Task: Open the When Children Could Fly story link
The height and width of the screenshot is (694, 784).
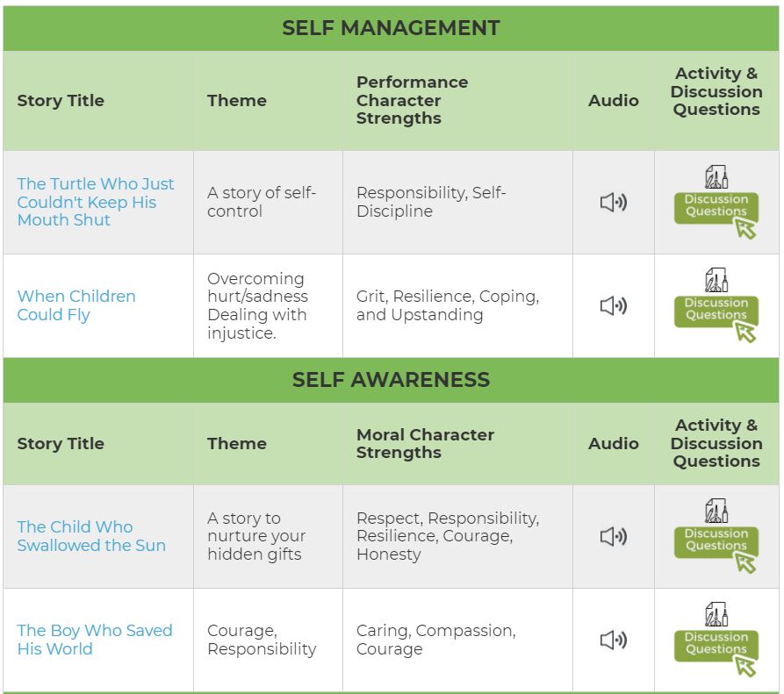Action: tap(76, 305)
